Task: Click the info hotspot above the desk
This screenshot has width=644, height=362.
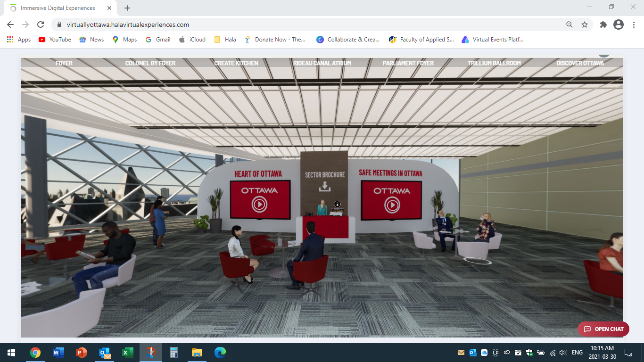Action: click(x=338, y=204)
